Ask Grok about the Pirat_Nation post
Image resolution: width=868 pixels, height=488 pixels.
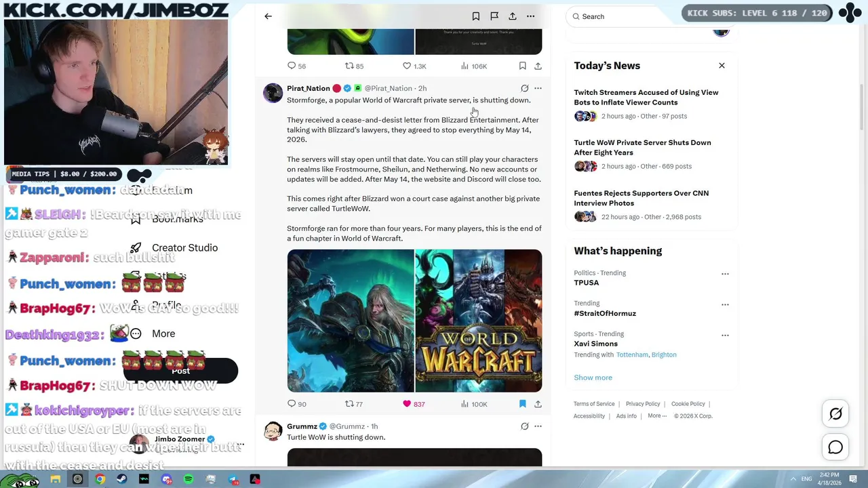point(524,88)
